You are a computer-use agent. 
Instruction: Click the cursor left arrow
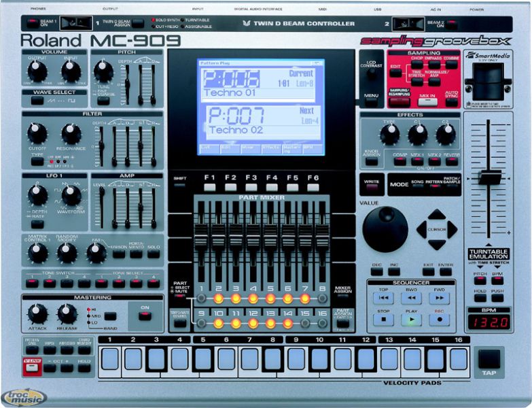click(422, 229)
